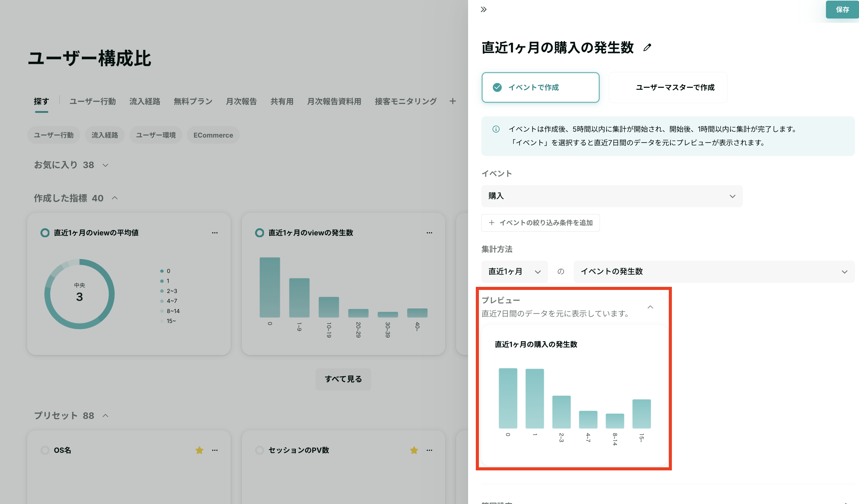The width and height of the screenshot is (859, 504).
Task: Open the 直近1ヶ月 period dropdown
Action: (514, 272)
